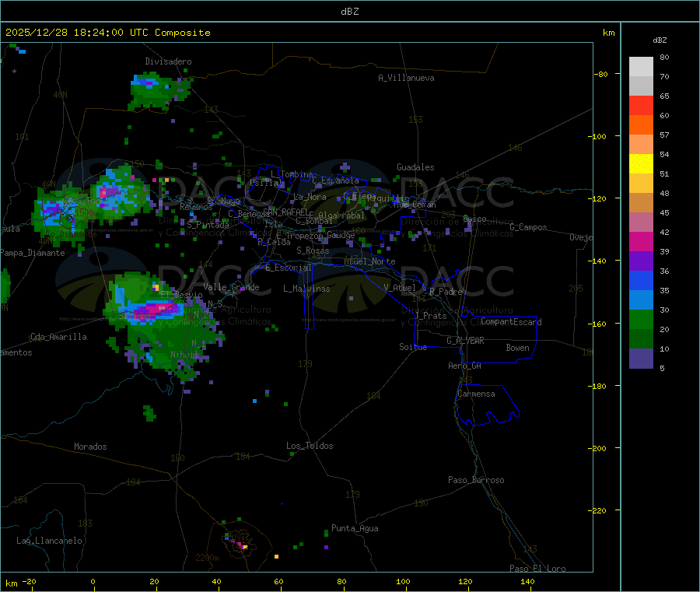Select the Divisadero map label
This screenshot has width=700, height=592.
click(x=168, y=61)
